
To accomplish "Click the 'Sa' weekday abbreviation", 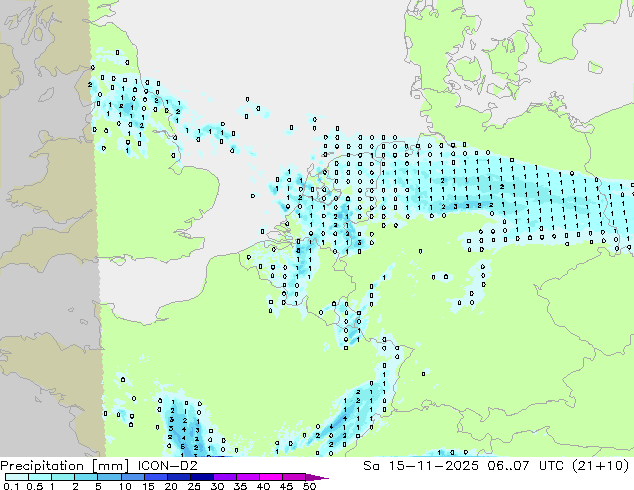I will tap(371, 466).
